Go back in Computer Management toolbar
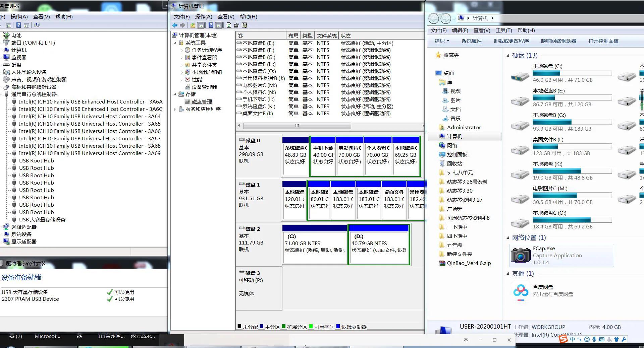This screenshot has height=348, width=644. tap(175, 25)
